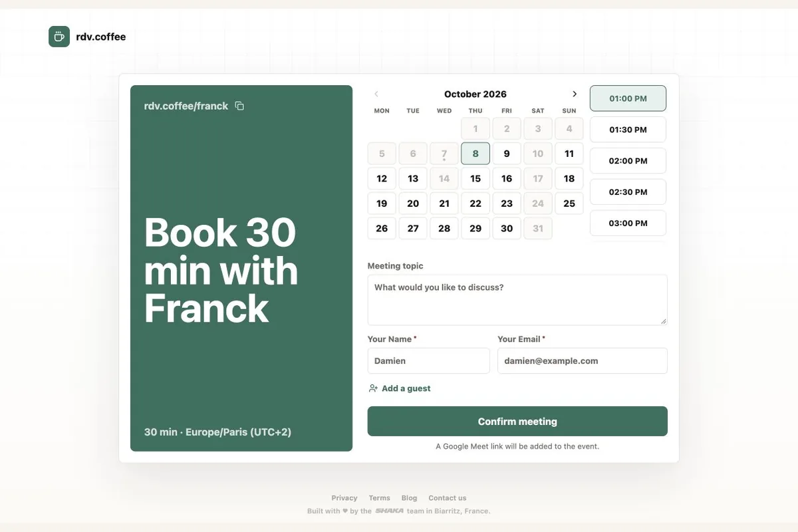Click the Your Name input field

click(x=429, y=361)
